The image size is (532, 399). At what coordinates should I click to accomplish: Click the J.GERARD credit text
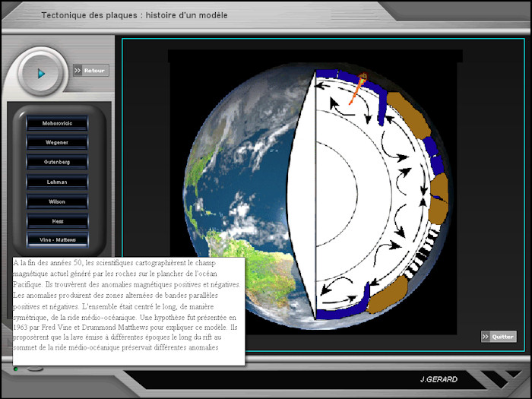coord(439,379)
